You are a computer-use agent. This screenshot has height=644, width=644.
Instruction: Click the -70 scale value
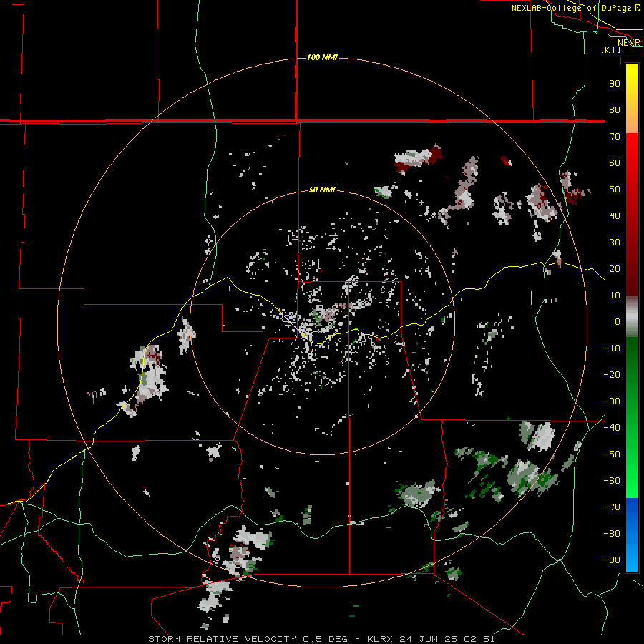pos(612,507)
